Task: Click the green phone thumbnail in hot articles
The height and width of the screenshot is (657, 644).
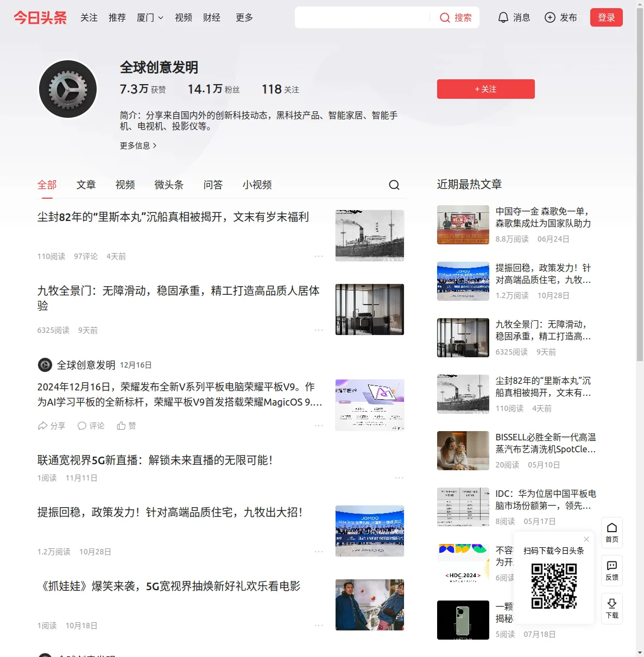Action: coord(463,620)
